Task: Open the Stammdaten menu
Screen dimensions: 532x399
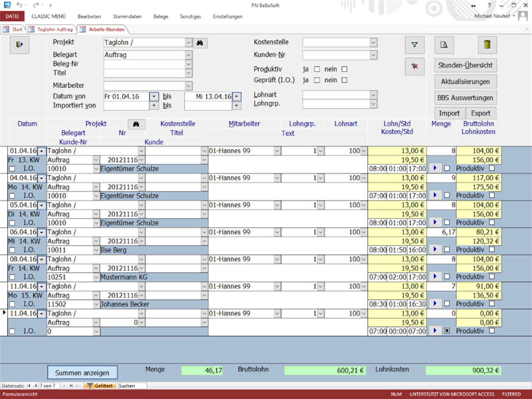Action: pos(127,16)
